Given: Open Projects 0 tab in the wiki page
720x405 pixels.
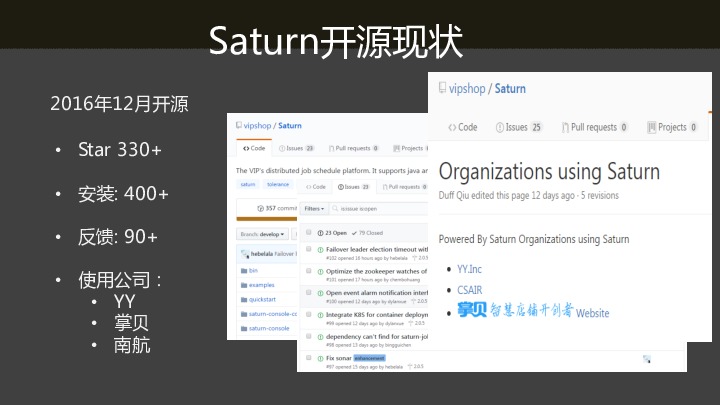Looking at the screenshot, I should click(672, 127).
